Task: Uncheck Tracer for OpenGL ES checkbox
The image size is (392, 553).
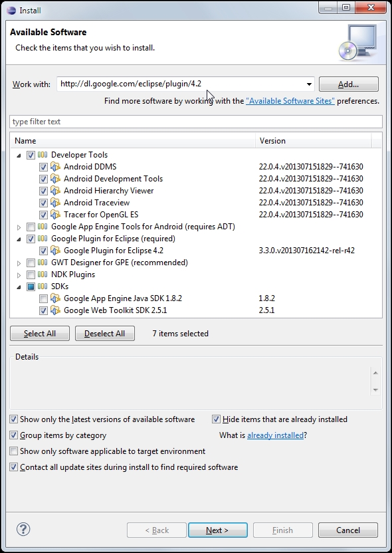Action: (x=43, y=215)
